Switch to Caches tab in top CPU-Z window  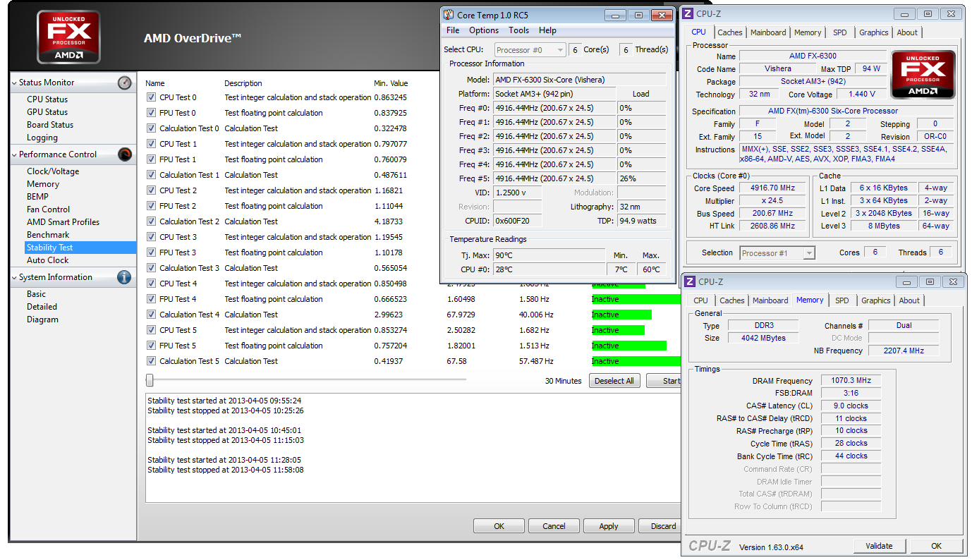[729, 32]
